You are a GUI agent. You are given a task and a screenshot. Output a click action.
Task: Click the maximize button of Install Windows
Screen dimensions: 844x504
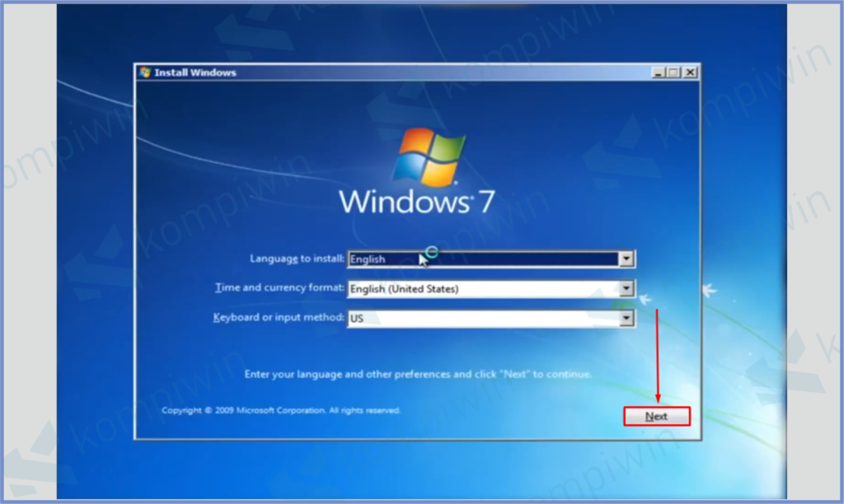tap(673, 72)
